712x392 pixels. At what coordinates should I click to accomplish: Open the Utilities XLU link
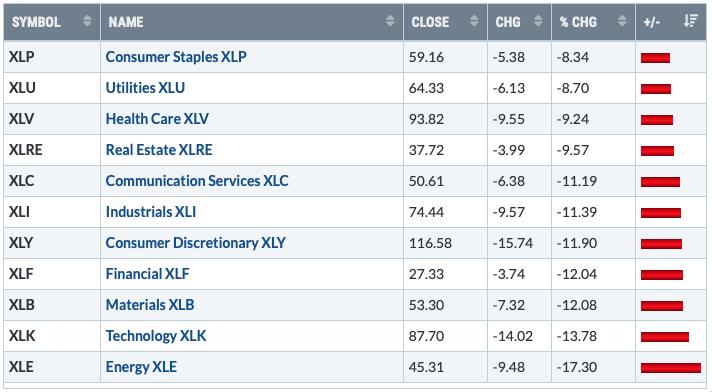tap(145, 88)
